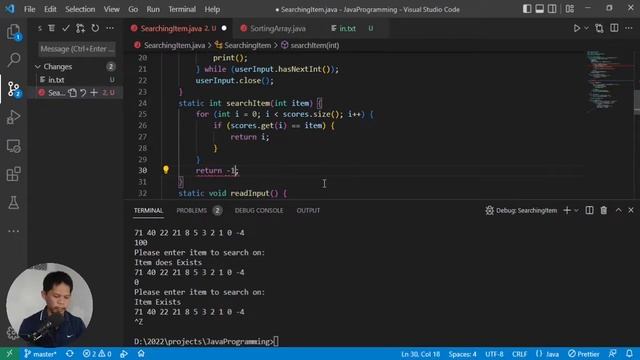Click the lightbulb quick fix icon

(166, 169)
